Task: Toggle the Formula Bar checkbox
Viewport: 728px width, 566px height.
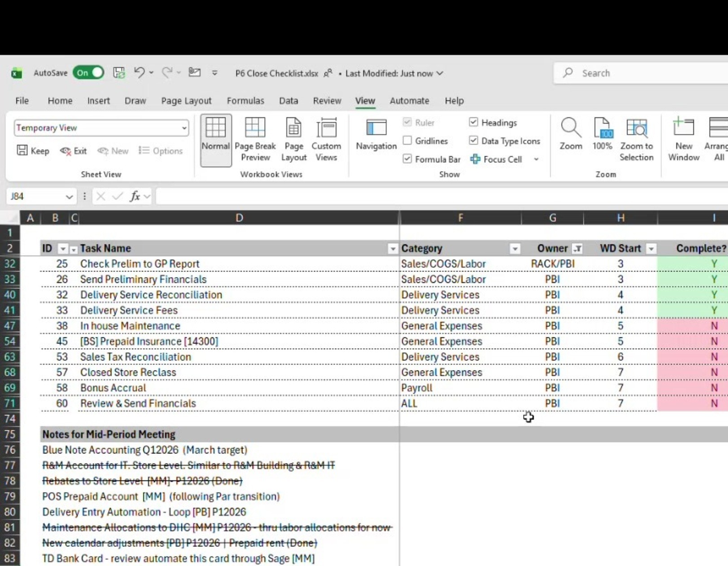Action: click(407, 159)
